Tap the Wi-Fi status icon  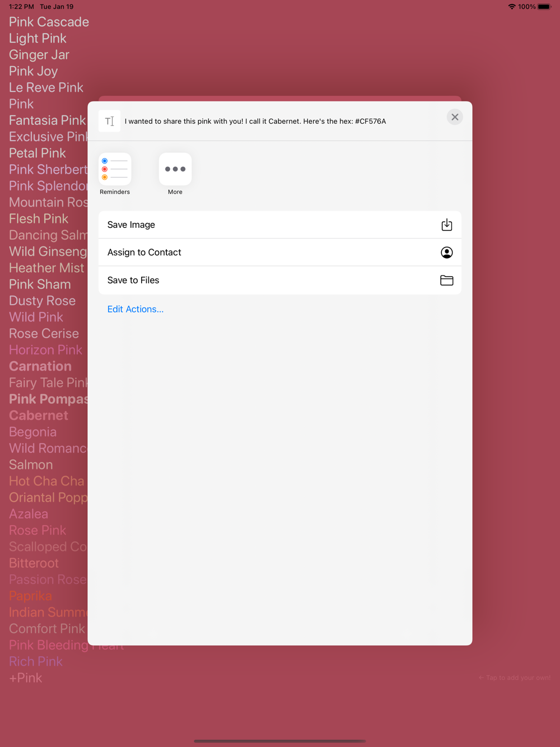coord(512,7)
